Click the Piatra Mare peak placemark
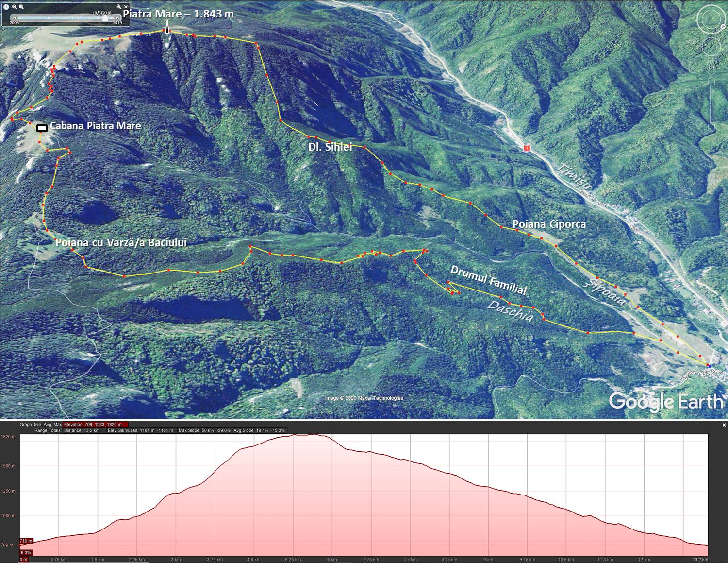The height and width of the screenshot is (563, 728). click(x=167, y=30)
